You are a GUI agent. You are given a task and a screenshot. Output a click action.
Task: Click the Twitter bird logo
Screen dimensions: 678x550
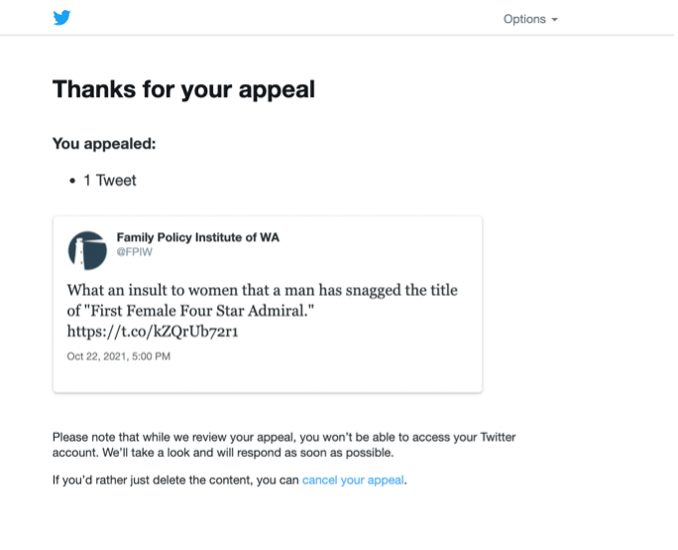point(62,18)
